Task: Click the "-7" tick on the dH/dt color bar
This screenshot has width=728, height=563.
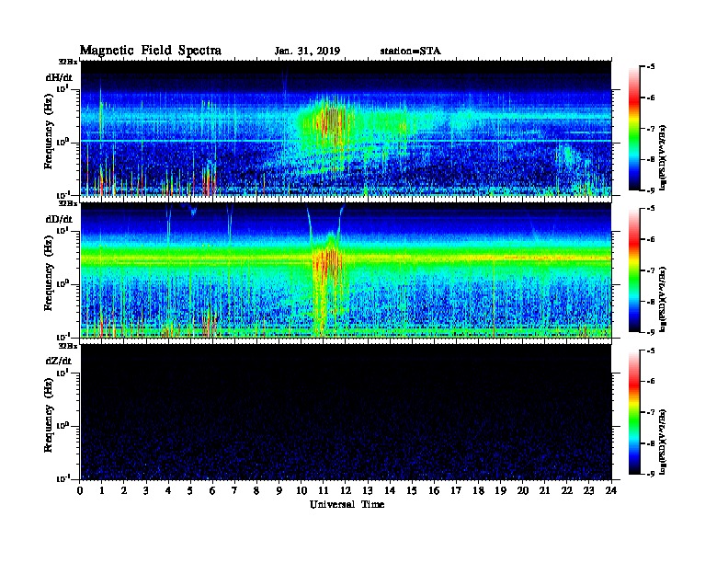Action: pyautogui.click(x=651, y=129)
